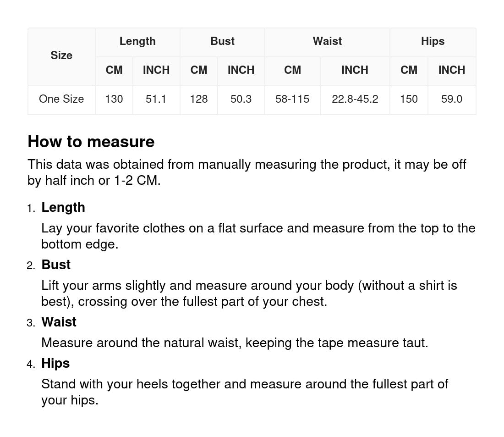Select the 58-115 waist range cell
This screenshot has width=504, height=437.
pos(292,99)
